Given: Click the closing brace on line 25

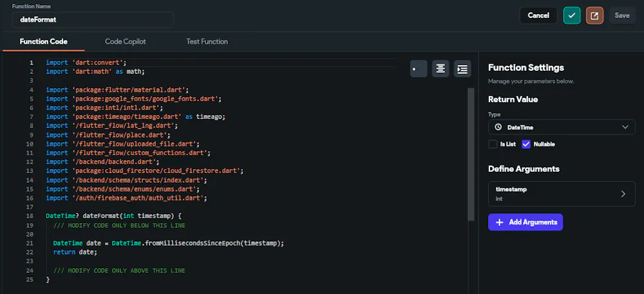Looking at the screenshot, I should (x=48, y=280).
